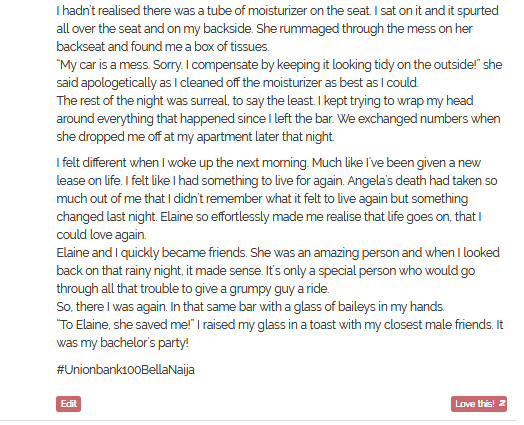This screenshot has width=524, height=425.
Task: Click the #Unionbank100BellaNaija hashtag
Action: 126,370
